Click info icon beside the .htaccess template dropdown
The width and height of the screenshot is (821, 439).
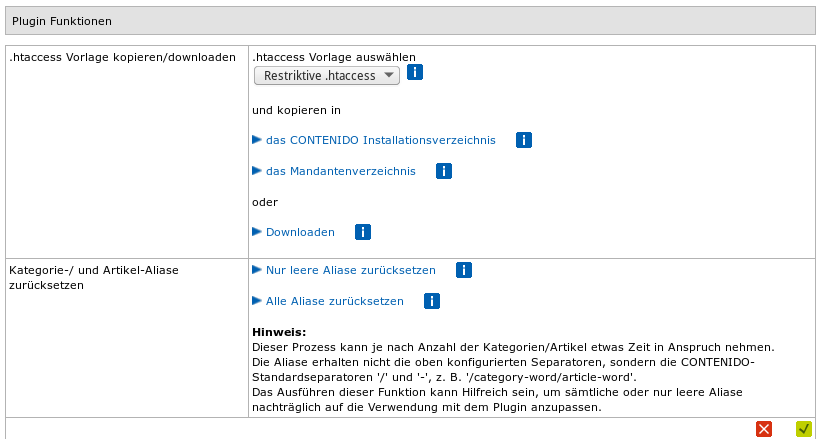click(x=415, y=73)
